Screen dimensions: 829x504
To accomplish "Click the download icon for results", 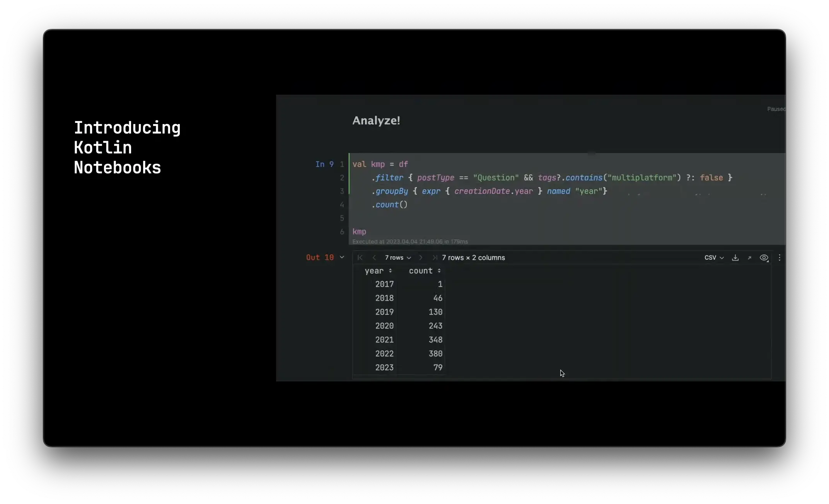I will click(735, 258).
